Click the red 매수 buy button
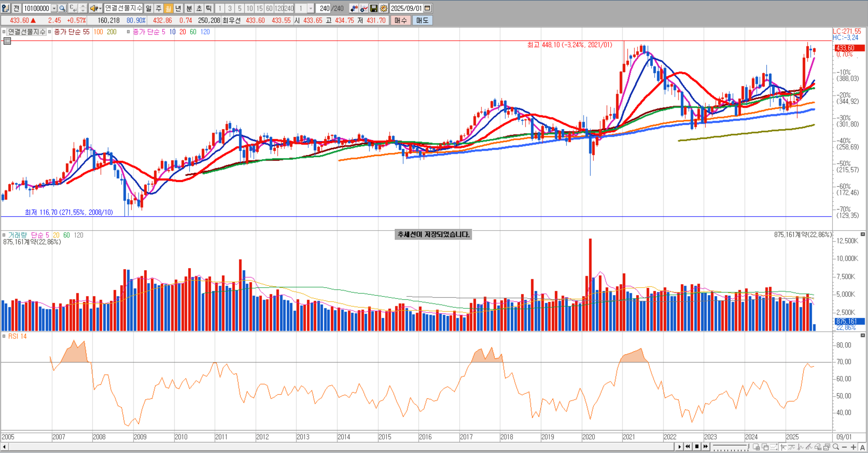Image resolution: width=868 pixels, height=453 pixels. tap(401, 20)
